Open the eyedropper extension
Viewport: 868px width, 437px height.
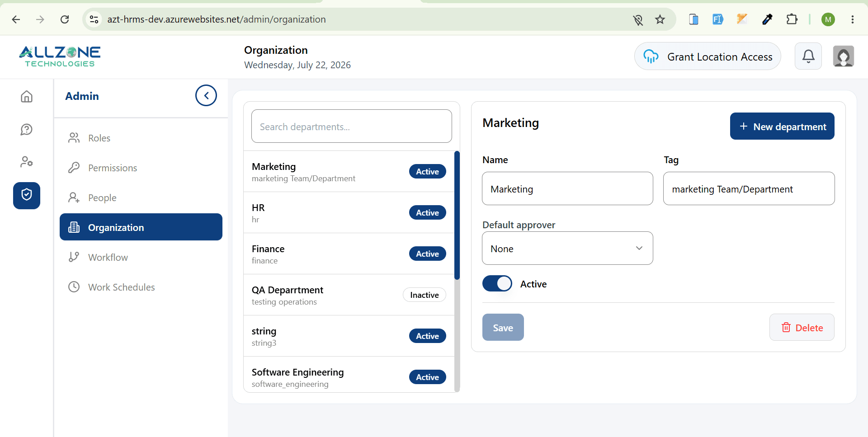click(767, 19)
